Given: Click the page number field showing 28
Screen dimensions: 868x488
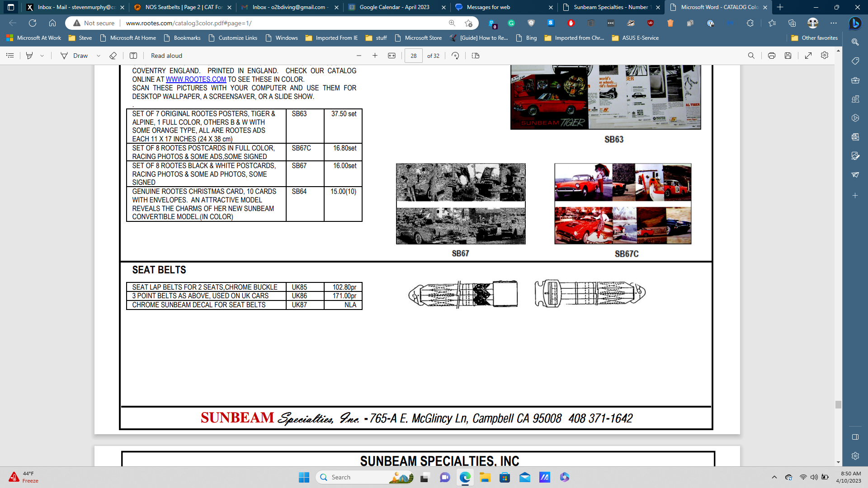Looking at the screenshot, I should pos(414,56).
